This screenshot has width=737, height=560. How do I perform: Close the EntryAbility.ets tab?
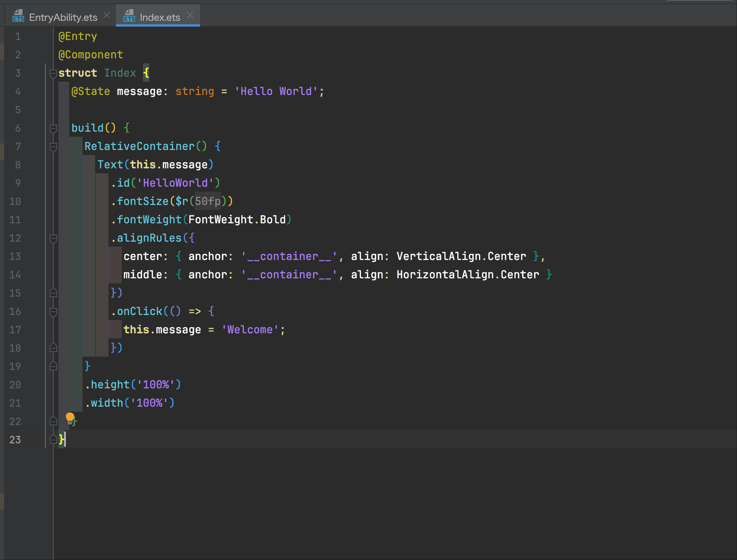tap(107, 15)
